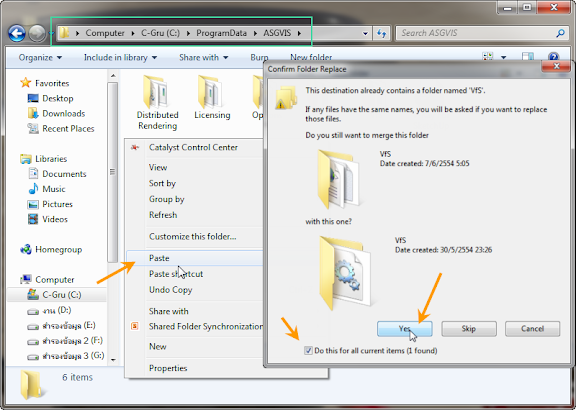Viewport: 576px width, 410px height.
Task: Click ProgramData in the address breadcrumb
Action: pos(221,33)
